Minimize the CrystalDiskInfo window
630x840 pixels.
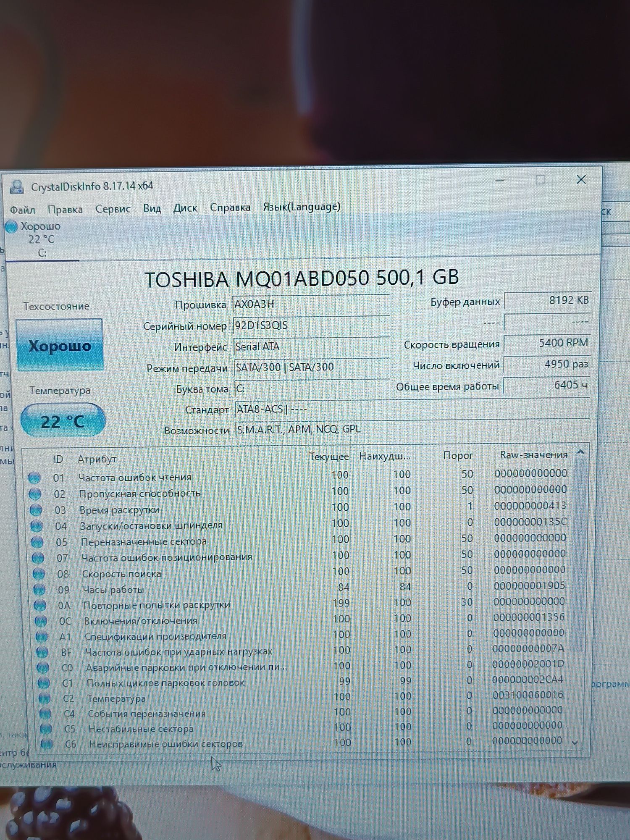(x=500, y=181)
